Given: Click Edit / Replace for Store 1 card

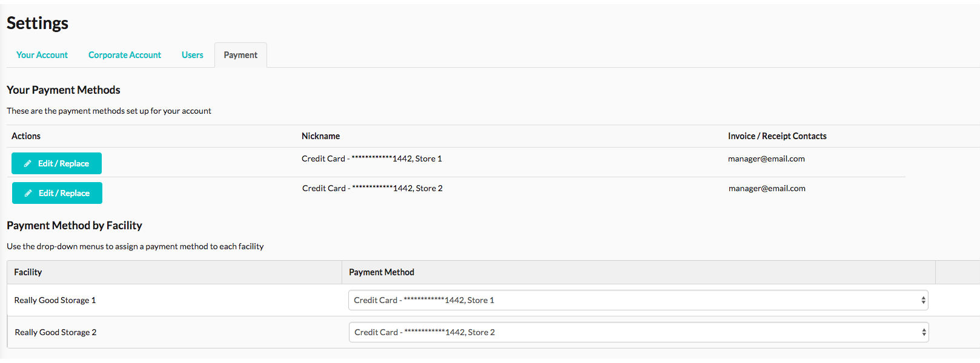Looking at the screenshot, I should click(56, 163).
